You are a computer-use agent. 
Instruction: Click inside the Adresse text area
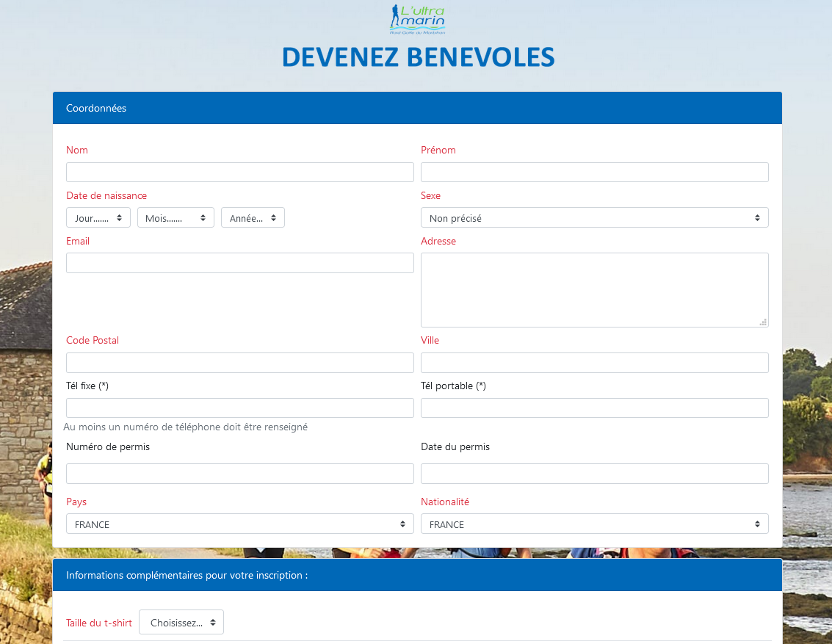click(594, 289)
